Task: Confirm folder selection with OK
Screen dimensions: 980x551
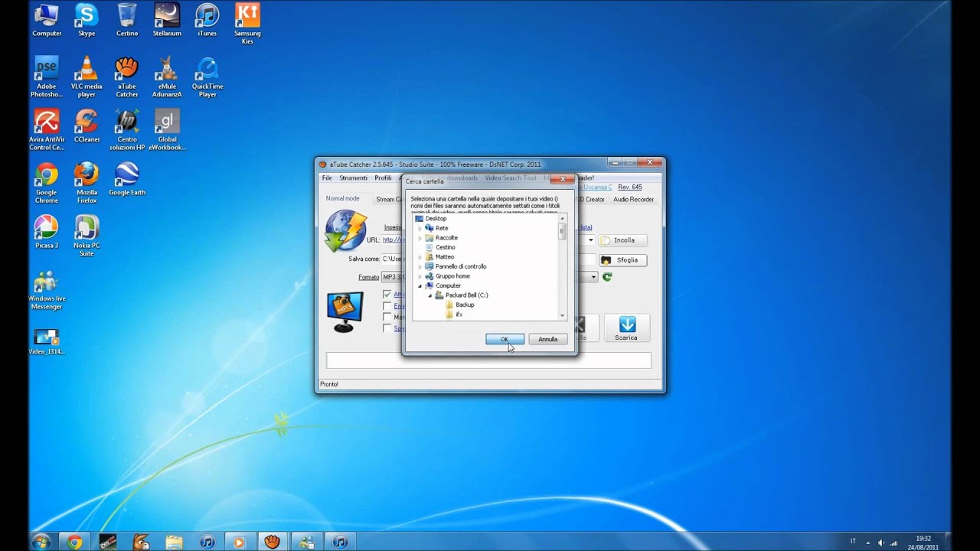Action: (505, 339)
